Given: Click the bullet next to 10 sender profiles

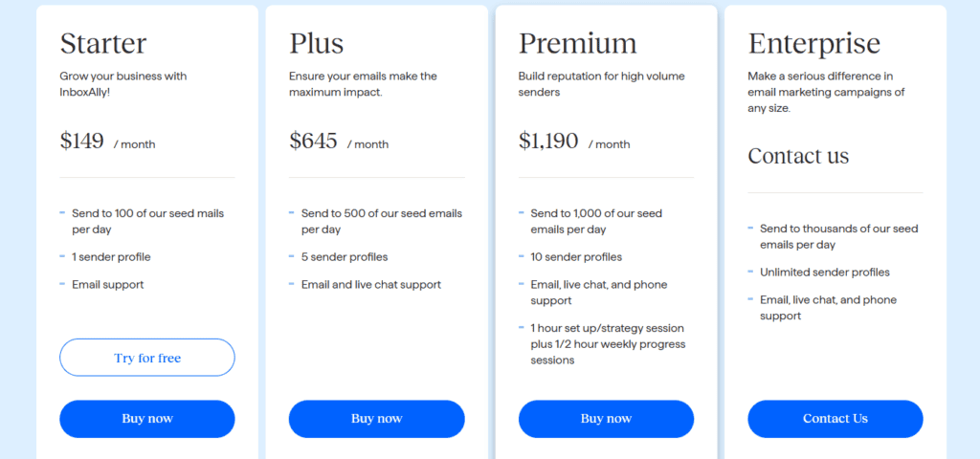Looking at the screenshot, I should 522,256.
